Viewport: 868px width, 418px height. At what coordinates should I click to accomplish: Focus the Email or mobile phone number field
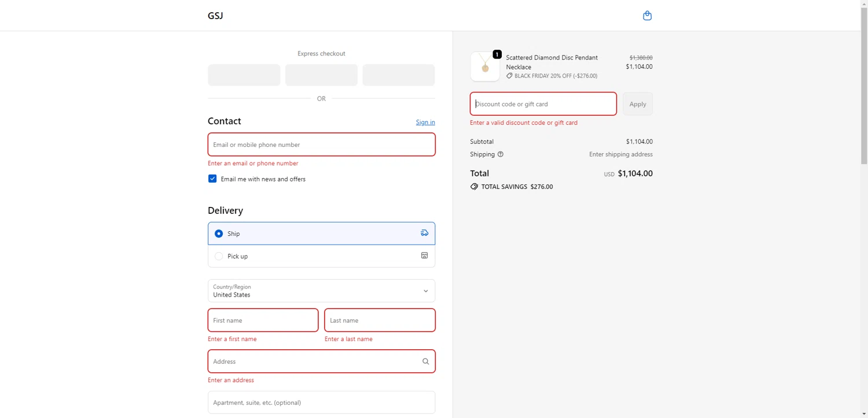(x=321, y=145)
